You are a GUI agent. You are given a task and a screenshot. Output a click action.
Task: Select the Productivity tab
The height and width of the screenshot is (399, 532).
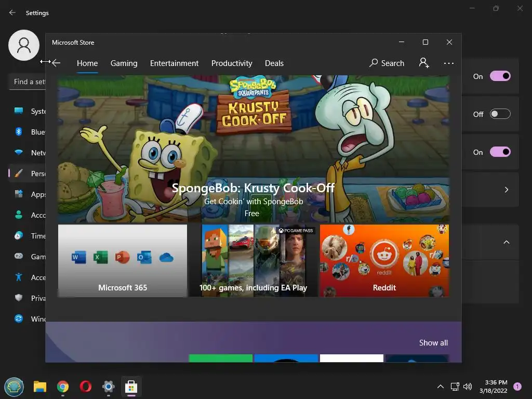click(232, 63)
